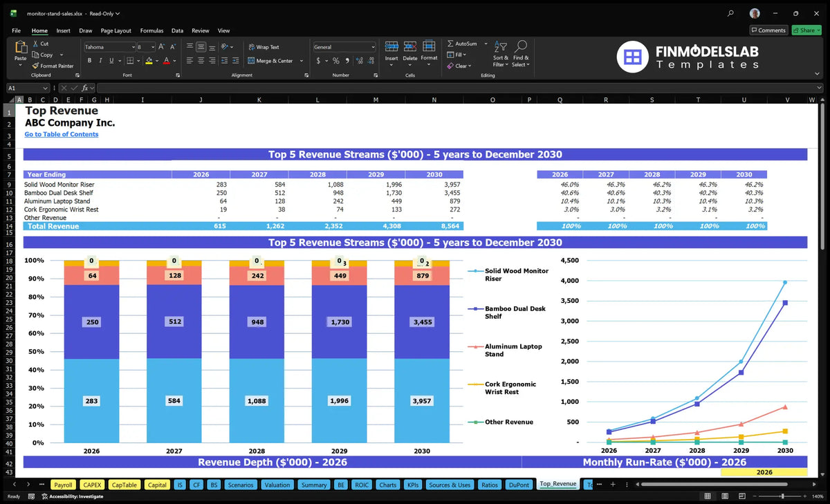This screenshot has height=504, width=830.
Task: Click the Cut scissors icon
Action: [x=35, y=44]
